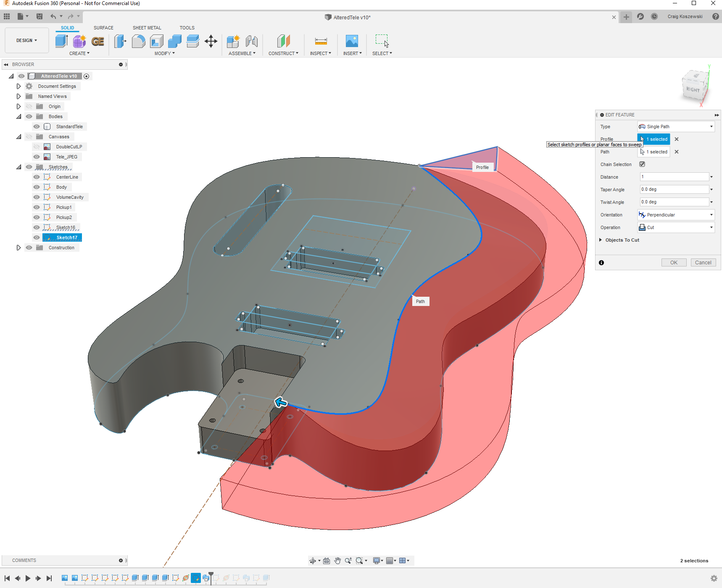
Task: Click the Look At navigation icon
Action: pos(327,561)
